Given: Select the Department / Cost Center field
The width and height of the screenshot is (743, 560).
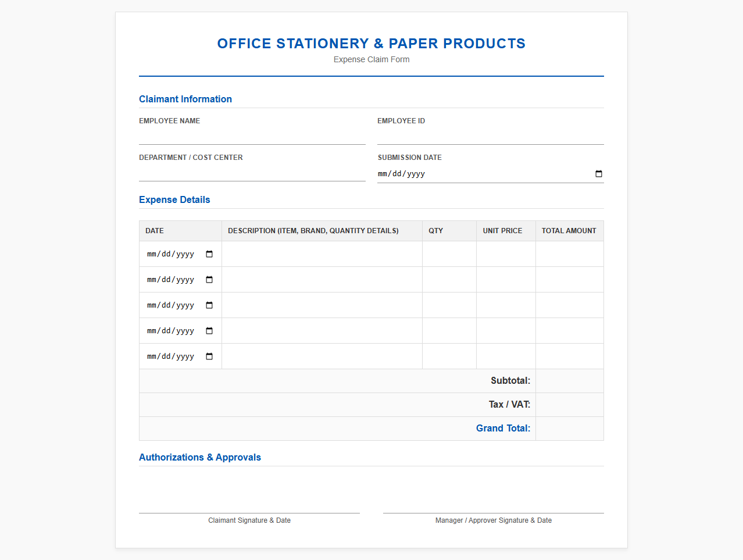Looking at the screenshot, I should [252, 173].
